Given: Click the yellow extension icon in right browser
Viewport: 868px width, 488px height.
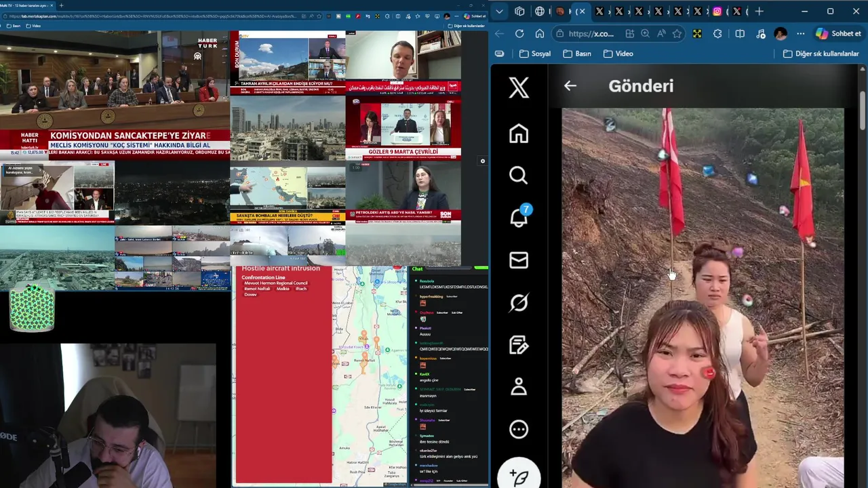Looking at the screenshot, I should click(x=697, y=34).
